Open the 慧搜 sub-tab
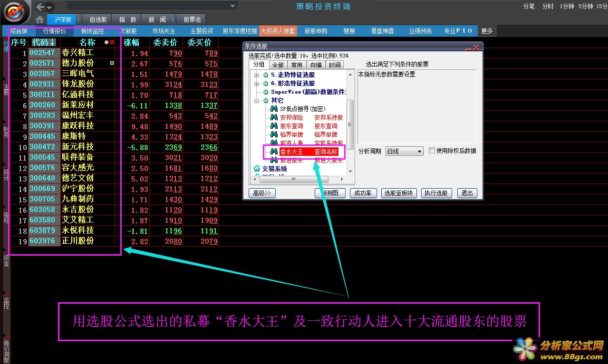 (349, 31)
